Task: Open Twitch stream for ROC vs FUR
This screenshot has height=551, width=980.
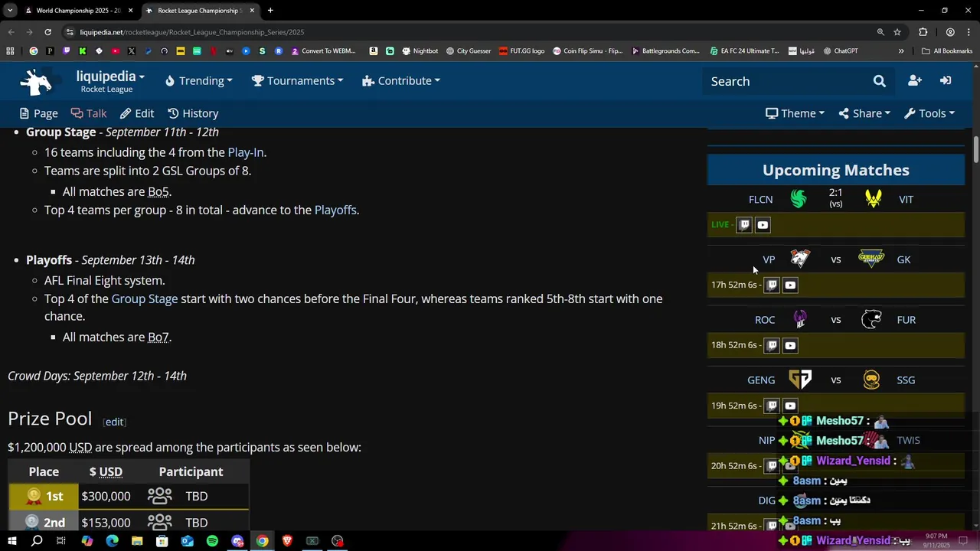Action: coord(772,345)
